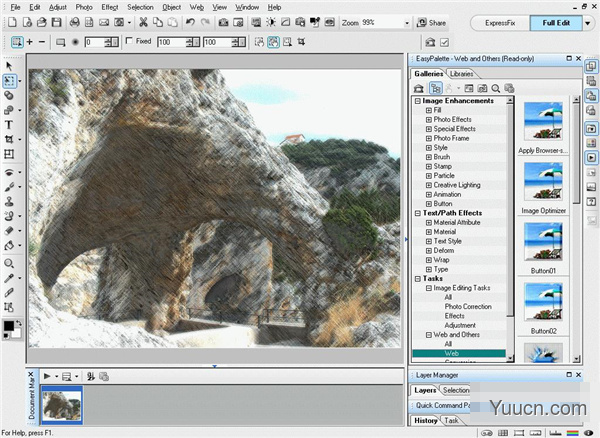Click the Print icon
600x438 pixels.
(x=75, y=23)
